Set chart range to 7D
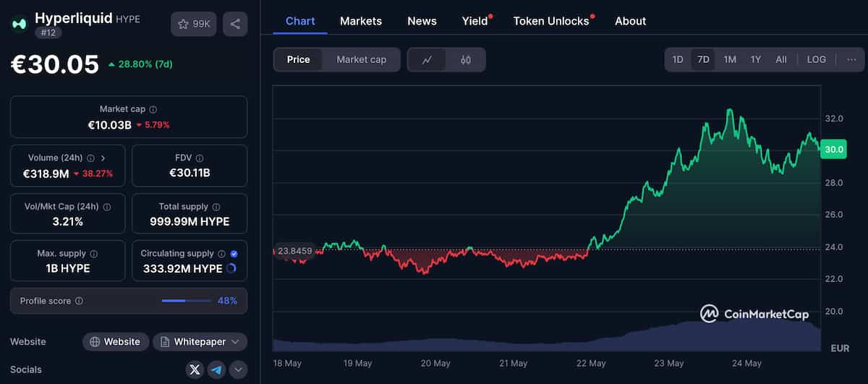 703,59
